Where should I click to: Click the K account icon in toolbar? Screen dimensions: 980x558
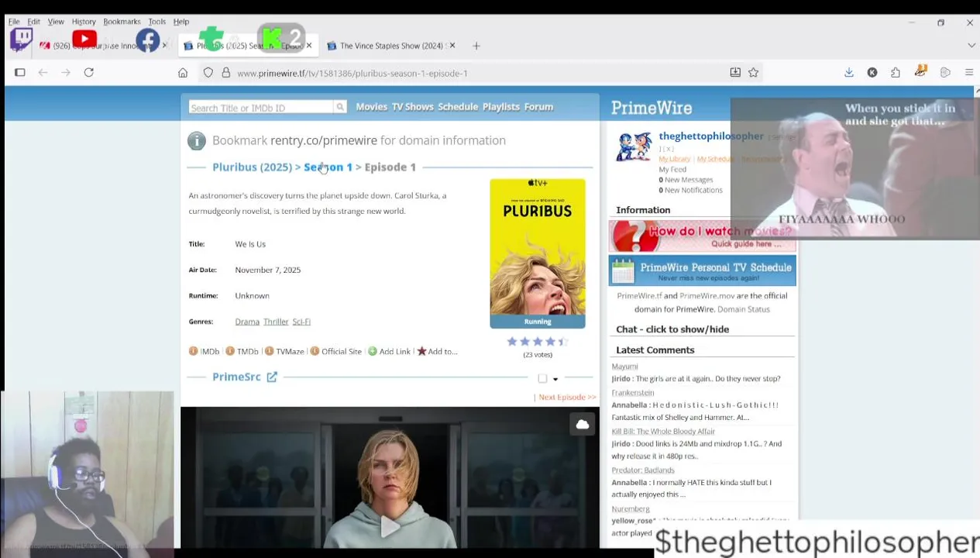click(872, 73)
